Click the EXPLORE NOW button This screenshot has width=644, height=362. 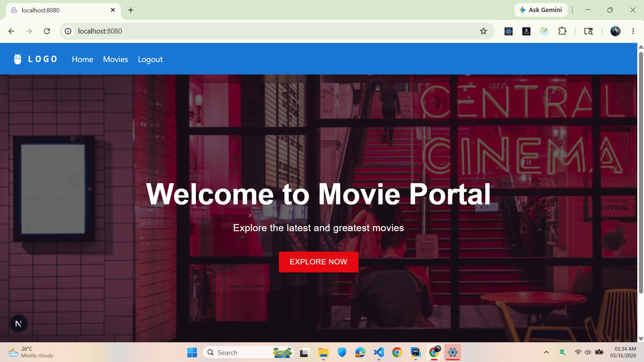point(318,262)
